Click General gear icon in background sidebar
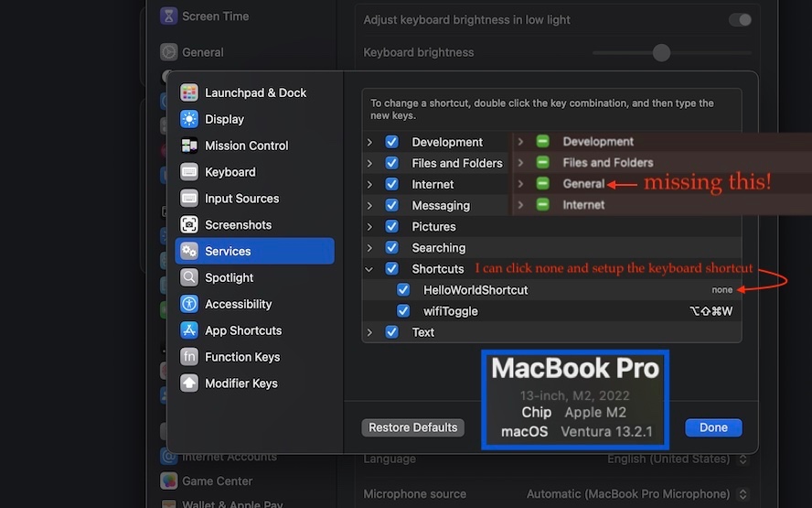The height and width of the screenshot is (508, 812). pyautogui.click(x=168, y=52)
